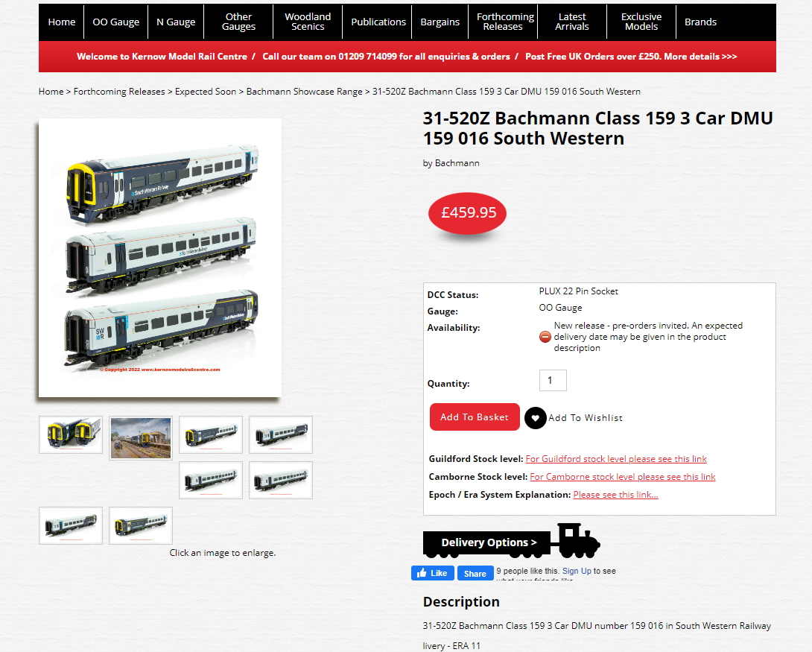Open the Guildford stock level link
Image resolution: width=812 pixels, height=652 pixels.
[616, 459]
